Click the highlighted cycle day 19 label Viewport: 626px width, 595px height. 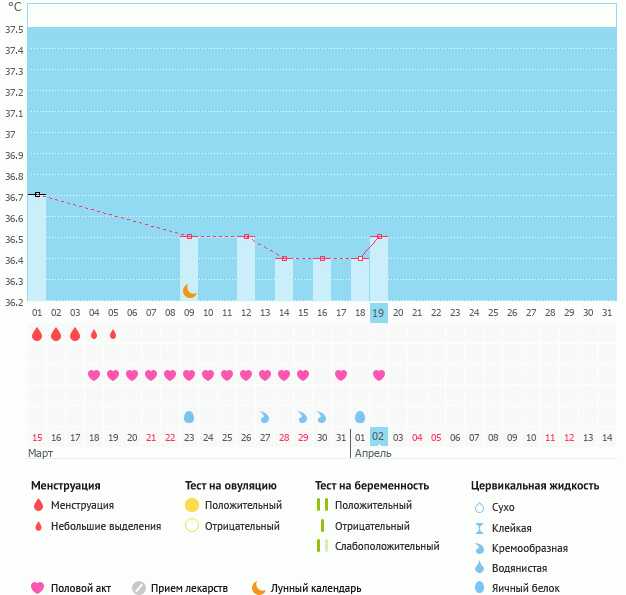tap(379, 313)
